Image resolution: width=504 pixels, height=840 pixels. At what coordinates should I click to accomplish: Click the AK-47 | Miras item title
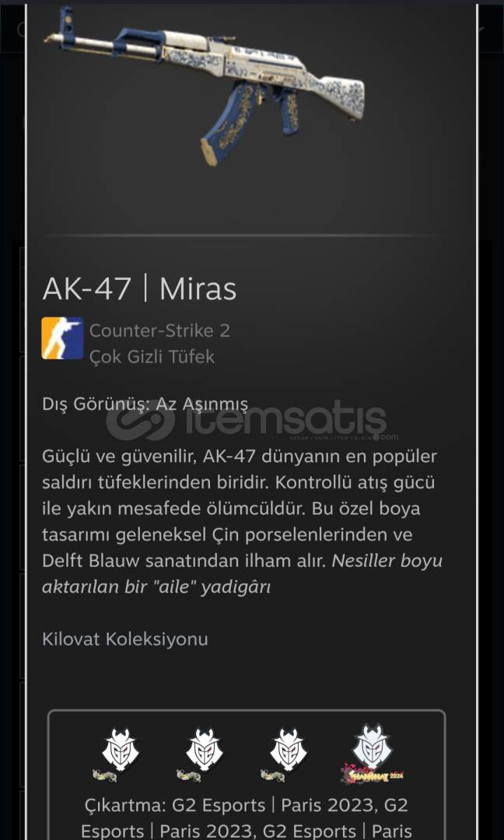click(x=139, y=289)
